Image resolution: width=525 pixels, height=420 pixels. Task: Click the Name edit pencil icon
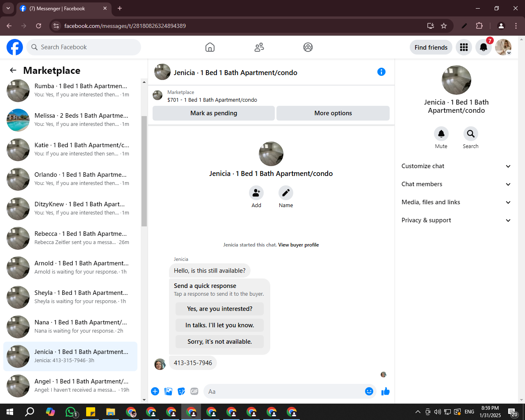coord(286,193)
